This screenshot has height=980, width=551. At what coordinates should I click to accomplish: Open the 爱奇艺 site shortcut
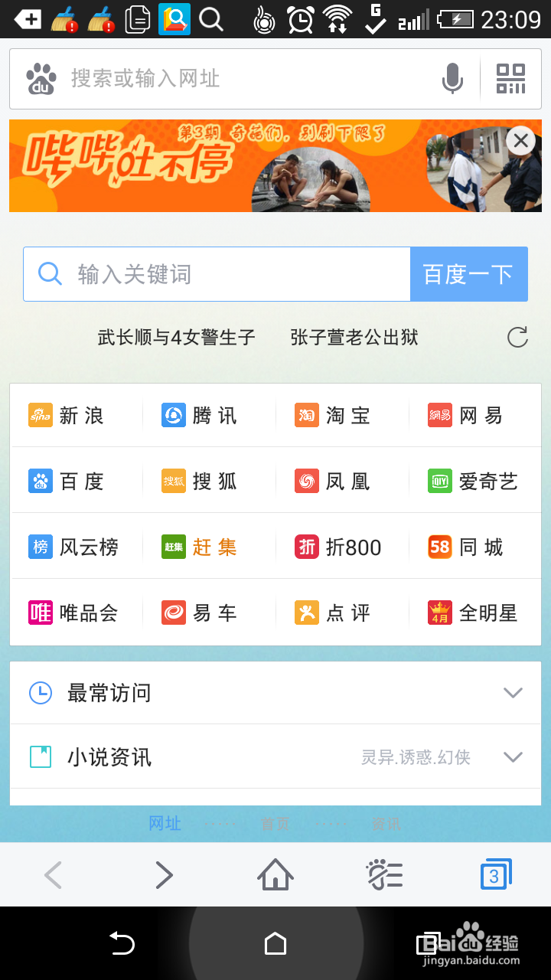click(x=474, y=482)
